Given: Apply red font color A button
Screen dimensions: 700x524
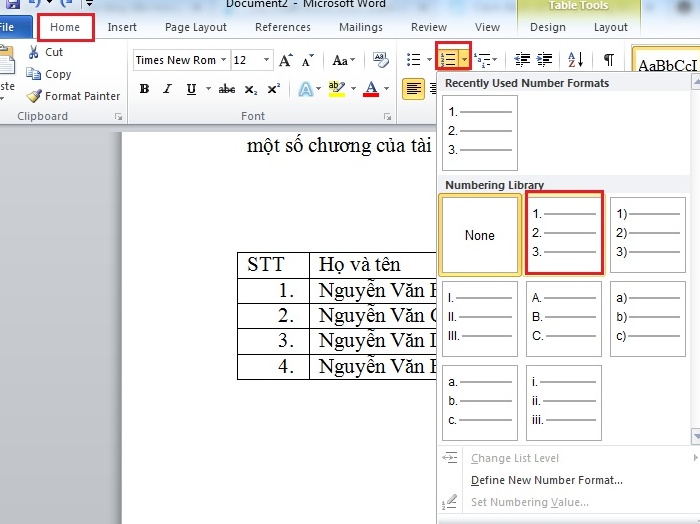Looking at the screenshot, I should tap(371, 89).
